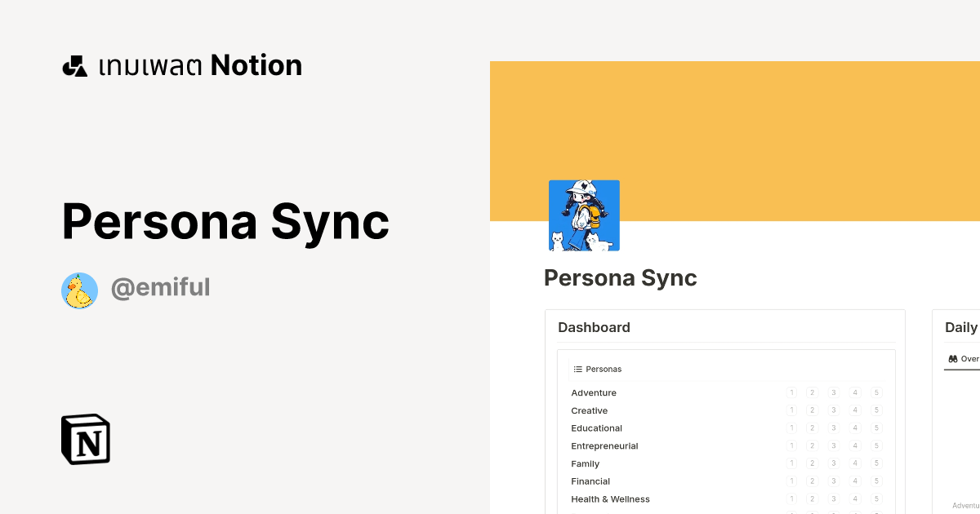Select rating 4 for the Family persona
This screenshot has width=980, height=514.
point(855,463)
